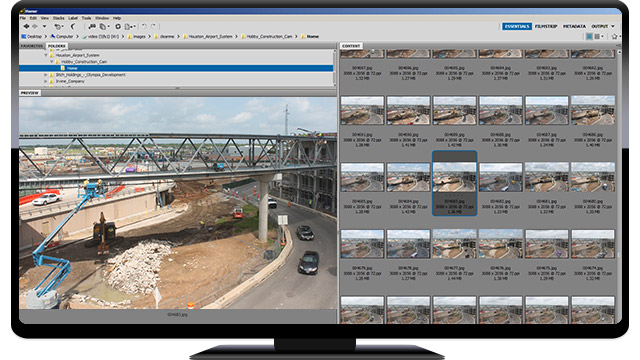
Task: Click the star filter-by-rating icon
Action: [x=614, y=37]
